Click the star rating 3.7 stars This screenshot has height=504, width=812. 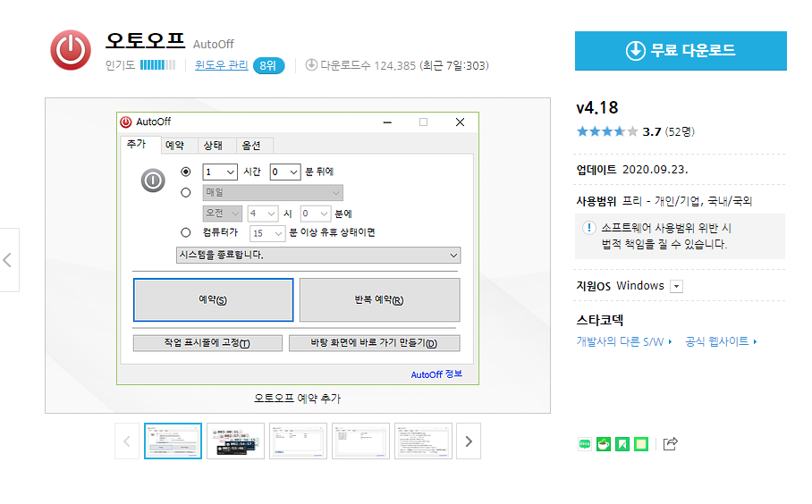[607, 131]
